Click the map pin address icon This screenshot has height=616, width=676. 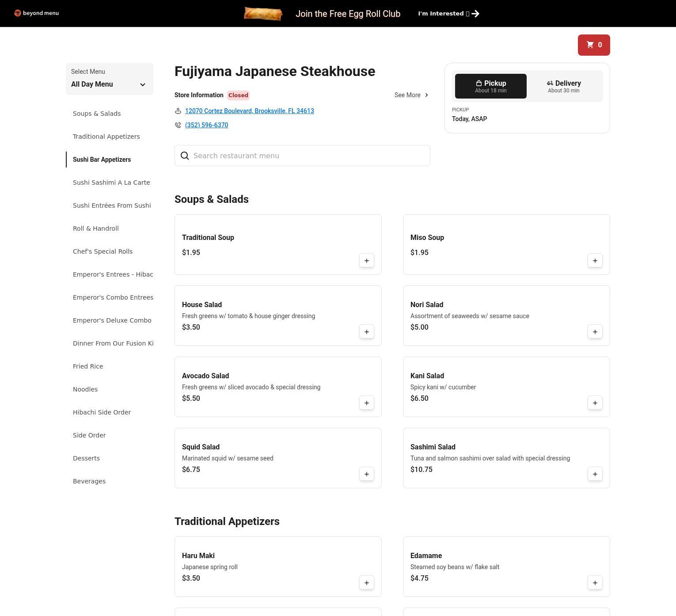[178, 111]
